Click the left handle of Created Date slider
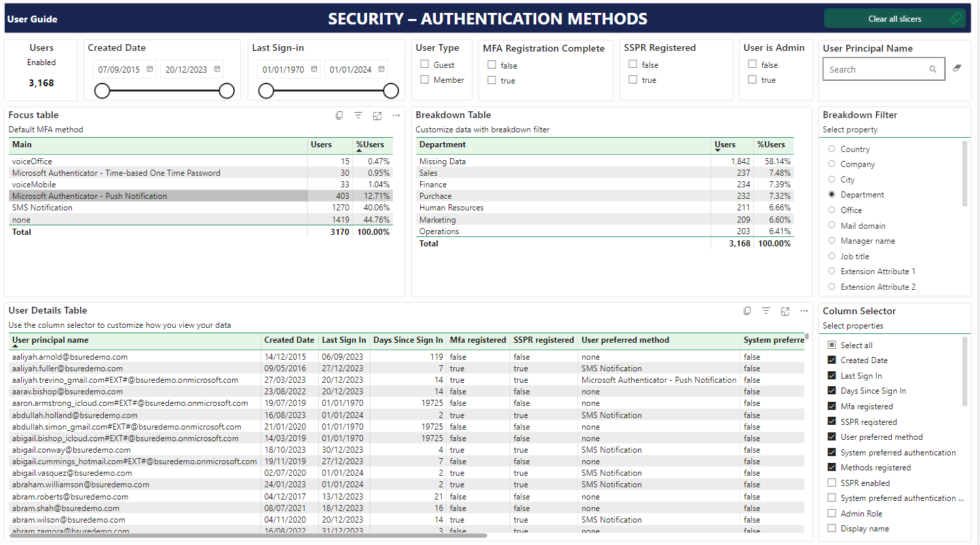Viewport: 980px width, 545px height. (102, 91)
